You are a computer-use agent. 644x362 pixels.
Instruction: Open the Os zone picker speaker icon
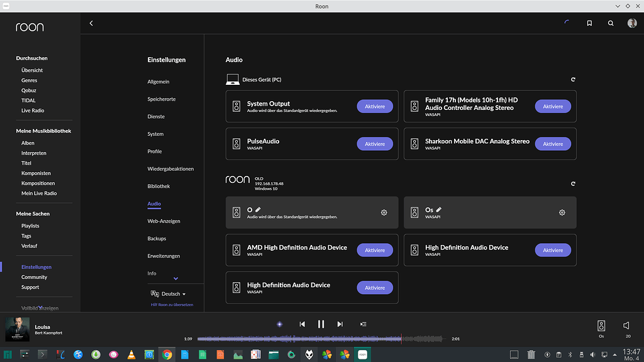pyautogui.click(x=601, y=326)
